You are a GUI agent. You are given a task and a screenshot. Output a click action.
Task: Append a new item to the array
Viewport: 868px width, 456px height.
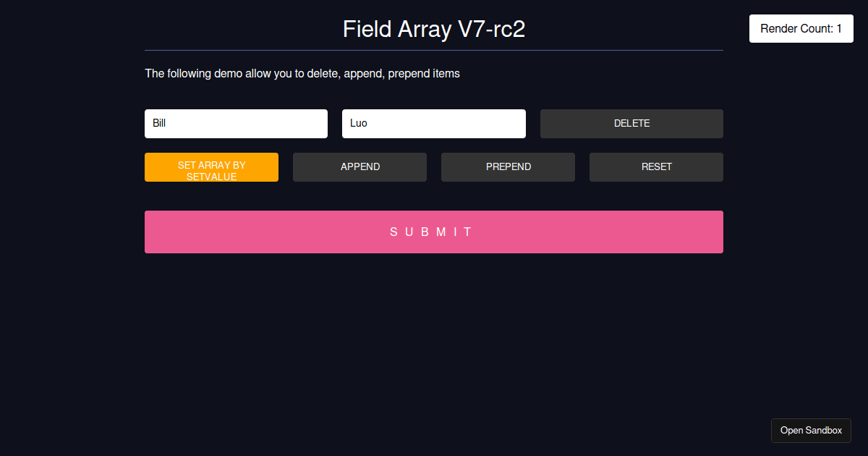coord(359,166)
